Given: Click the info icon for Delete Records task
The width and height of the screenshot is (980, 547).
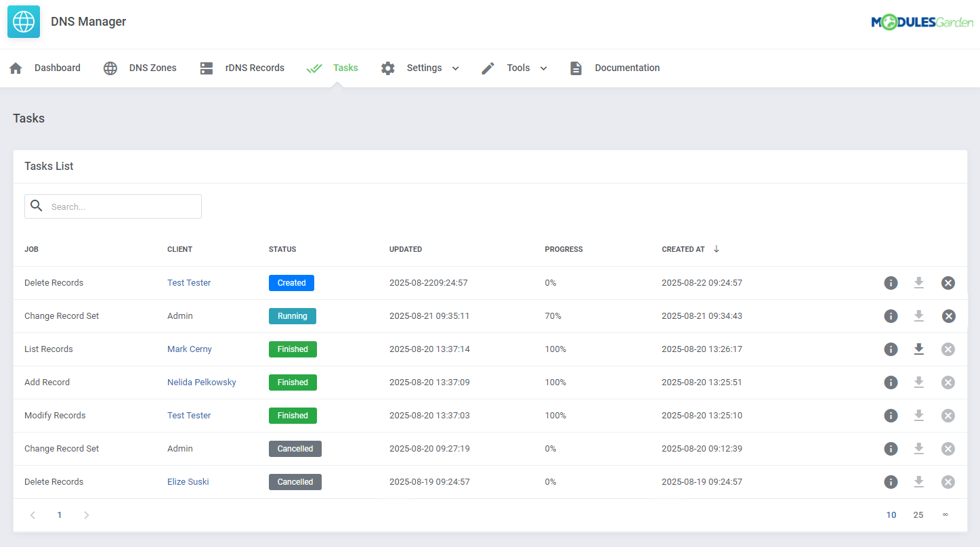Looking at the screenshot, I should pos(891,282).
